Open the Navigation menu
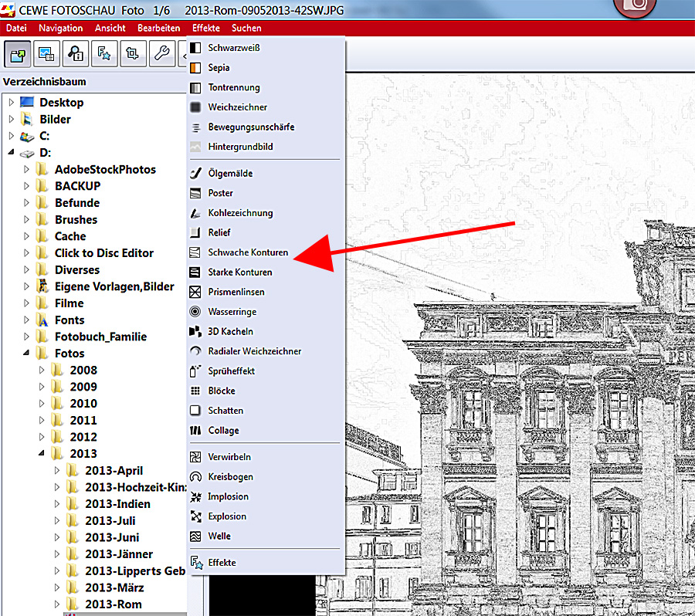 click(x=61, y=28)
